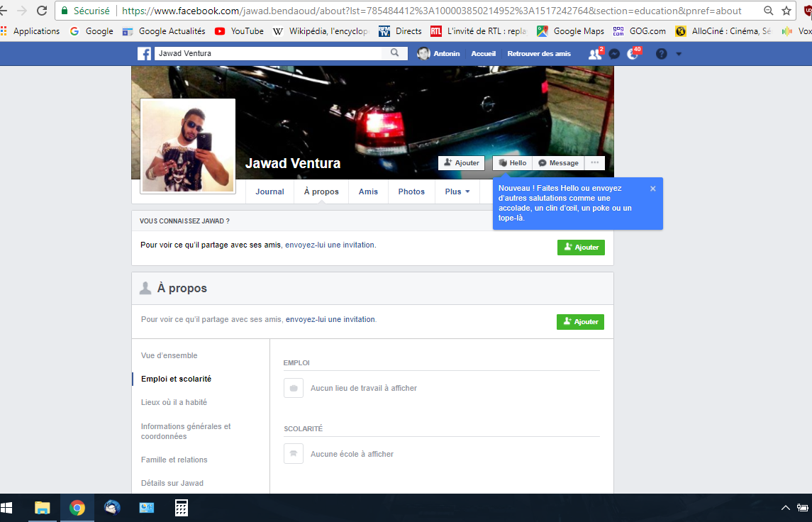
Task: Open the help question mark icon
Action: click(662, 53)
